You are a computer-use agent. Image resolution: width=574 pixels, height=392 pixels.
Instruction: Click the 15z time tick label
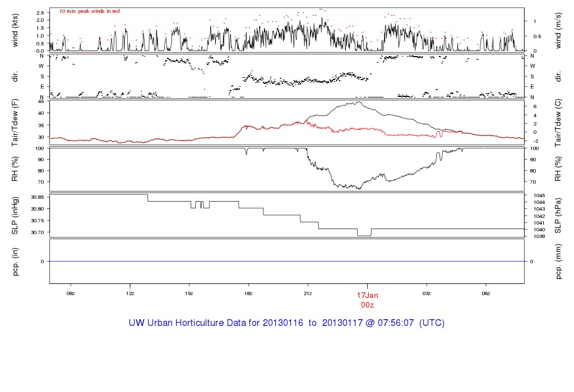point(189,293)
